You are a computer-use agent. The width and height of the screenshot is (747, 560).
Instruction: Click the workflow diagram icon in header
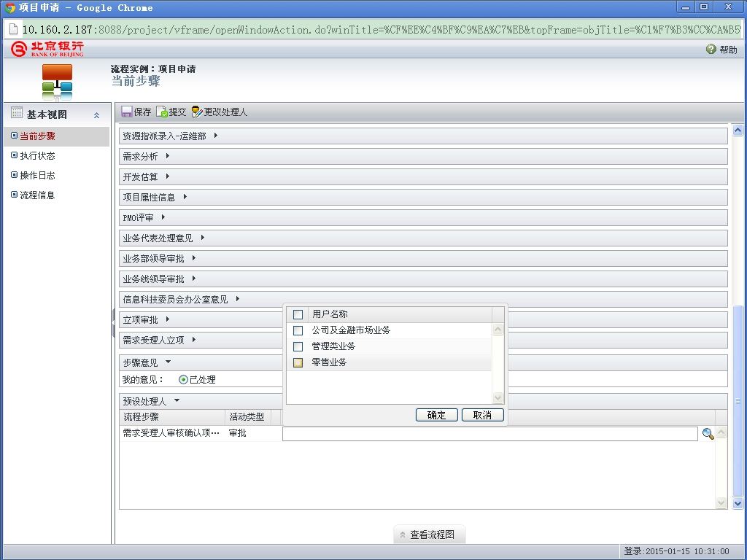tap(57, 82)
